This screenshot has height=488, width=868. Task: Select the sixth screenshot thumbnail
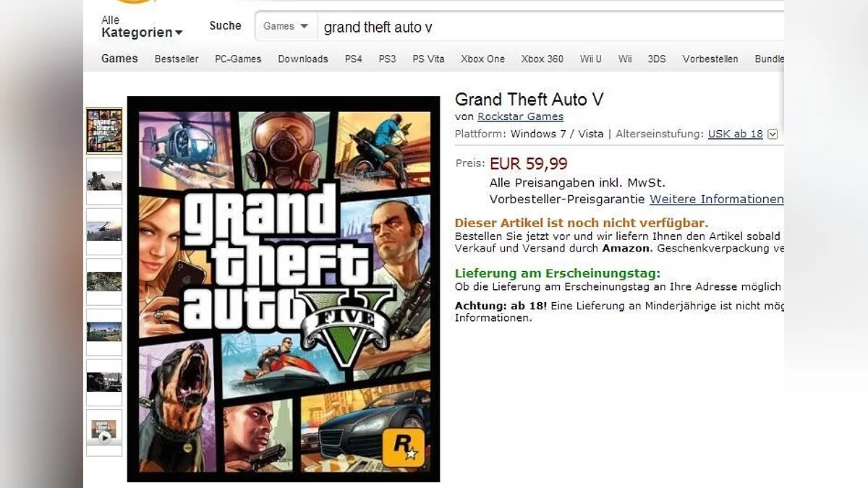coord(104,382)
